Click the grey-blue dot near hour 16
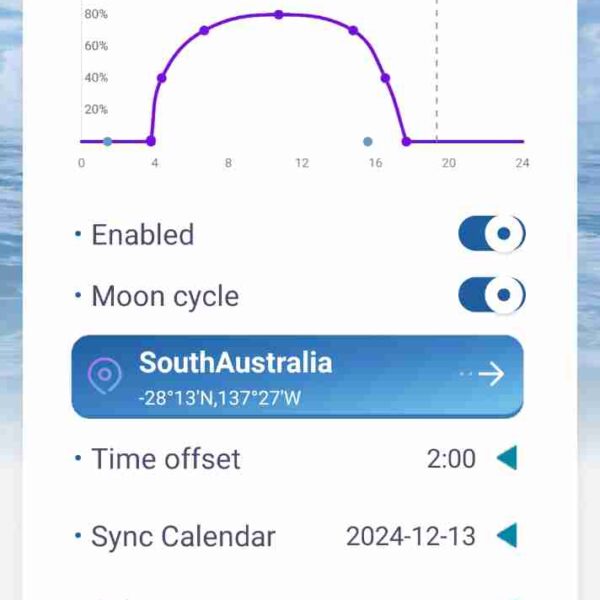The width and height of the screenshot is (600, 600). [367, 142]
